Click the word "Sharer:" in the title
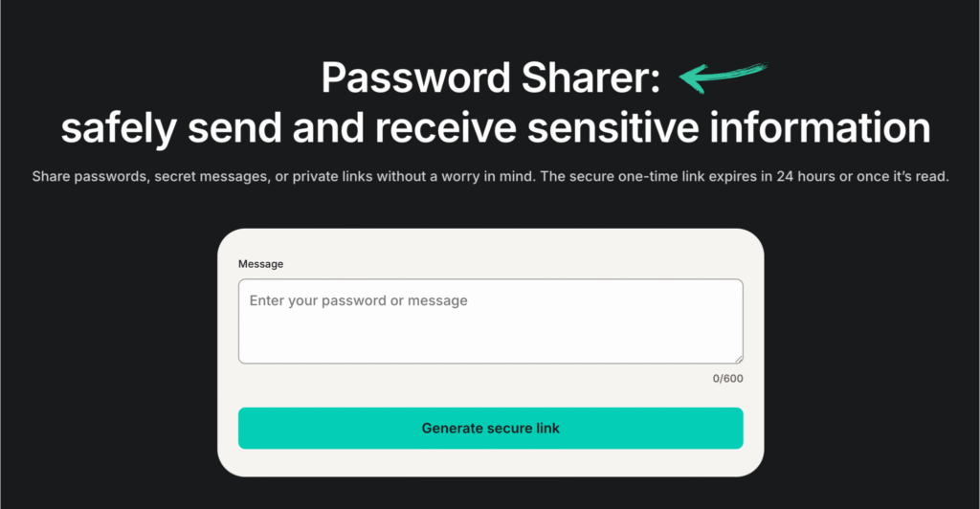This screenshot has height=509, width=980. click(x=590, y=77)
